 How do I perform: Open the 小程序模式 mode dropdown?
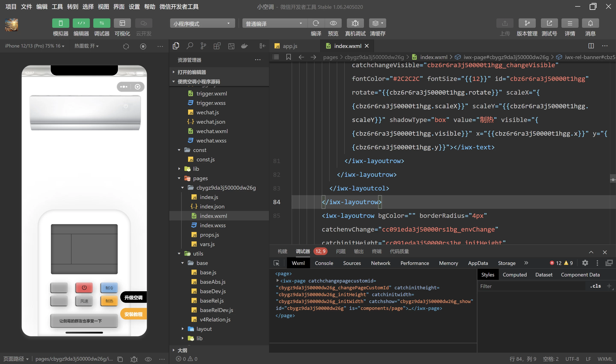click(202, 24)
